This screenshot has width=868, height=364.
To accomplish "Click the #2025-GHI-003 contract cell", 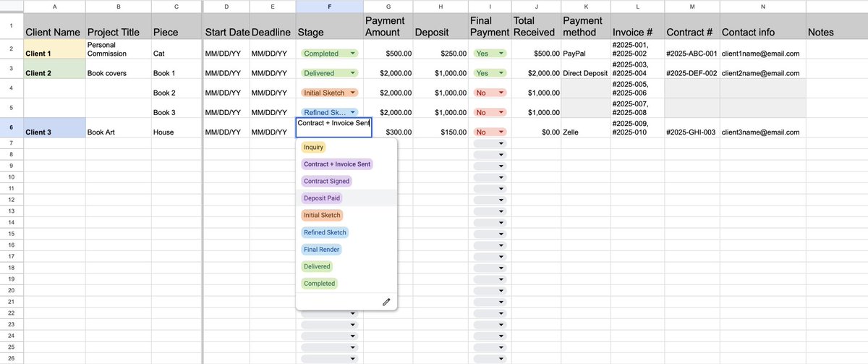I will (692, 127).
